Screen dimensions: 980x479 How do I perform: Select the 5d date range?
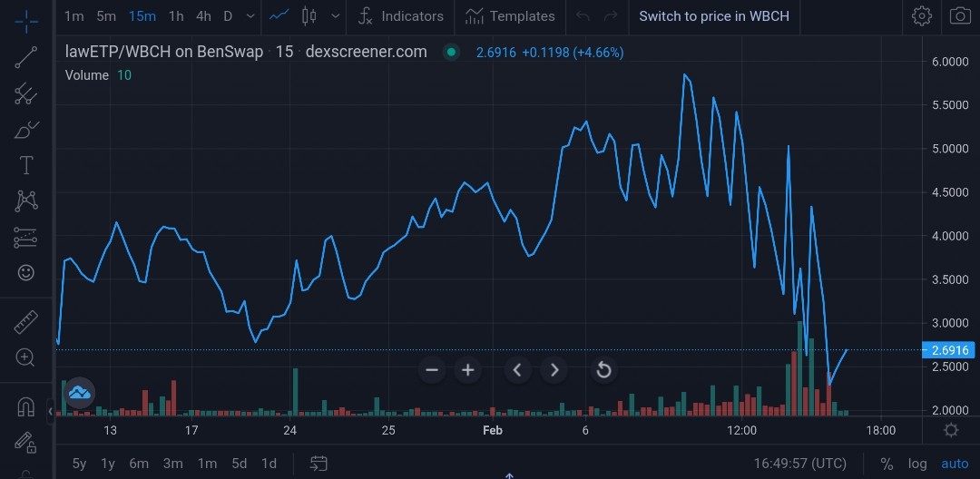[x=239, y=464]
